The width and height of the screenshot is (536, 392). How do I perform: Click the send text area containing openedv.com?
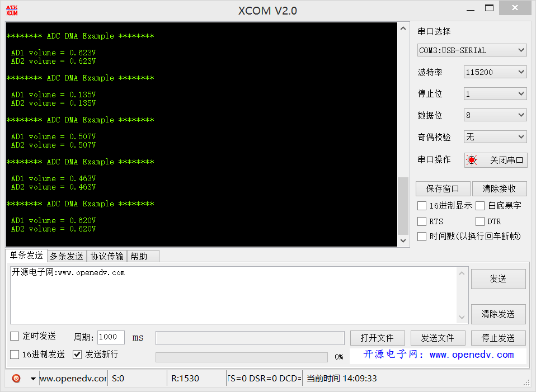[x=233, y=295]
